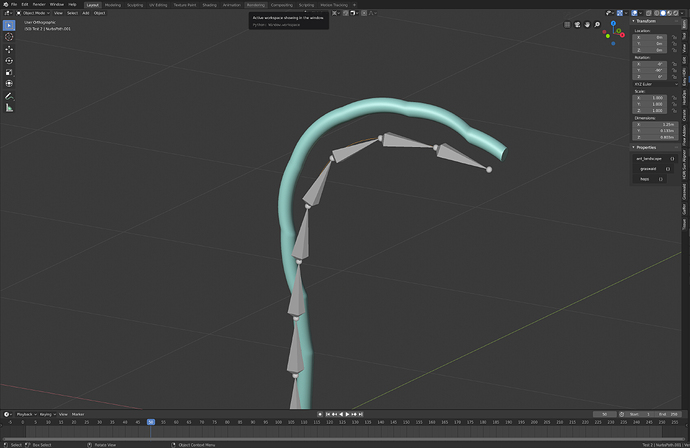Select the Transform tool
Screen dimensions: 690x448
pos(9,84)
